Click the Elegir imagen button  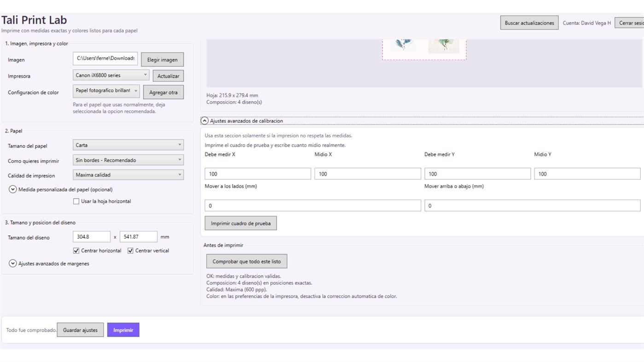162,60
